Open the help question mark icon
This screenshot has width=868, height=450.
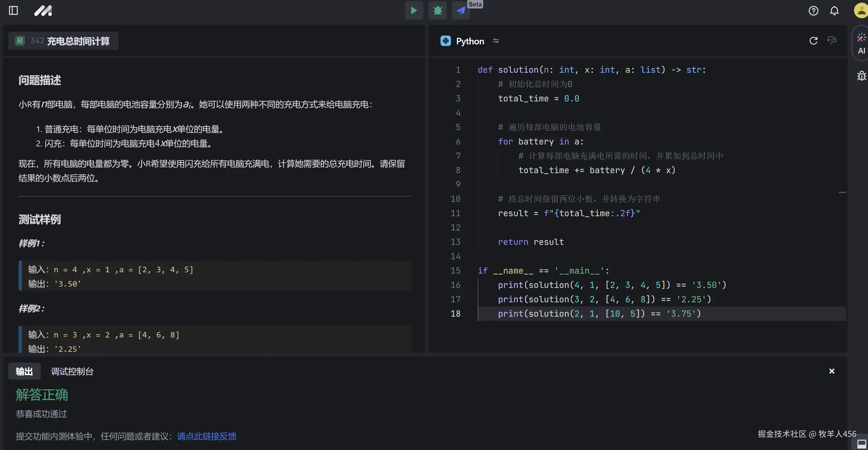pos(813,11)
